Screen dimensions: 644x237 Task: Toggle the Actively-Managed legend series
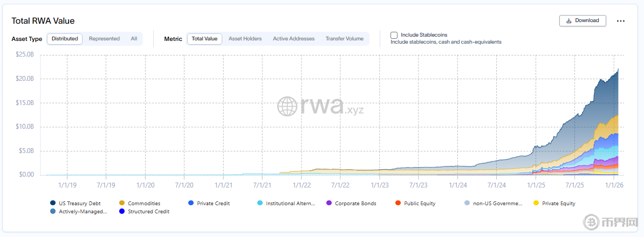pos(81,212)
